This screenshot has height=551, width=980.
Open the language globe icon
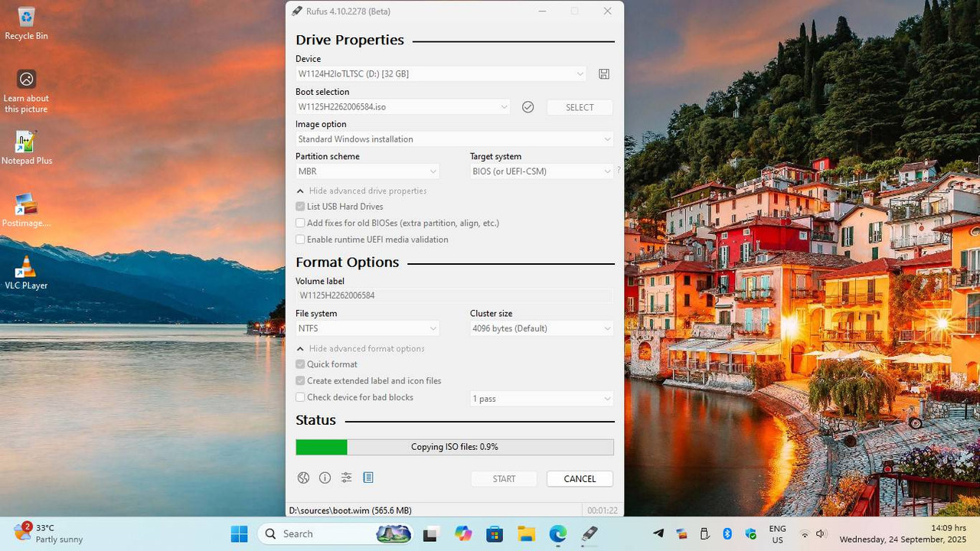point(303,478)
